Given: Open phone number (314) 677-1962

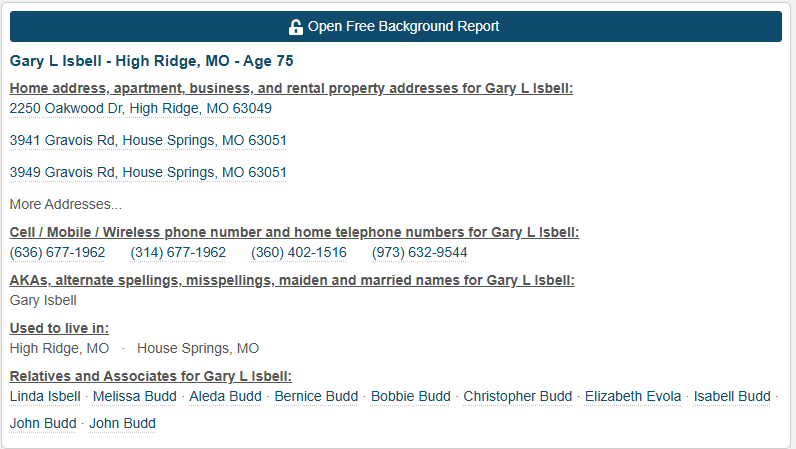Looking at the screenshot, I should [x=178, y=252].
